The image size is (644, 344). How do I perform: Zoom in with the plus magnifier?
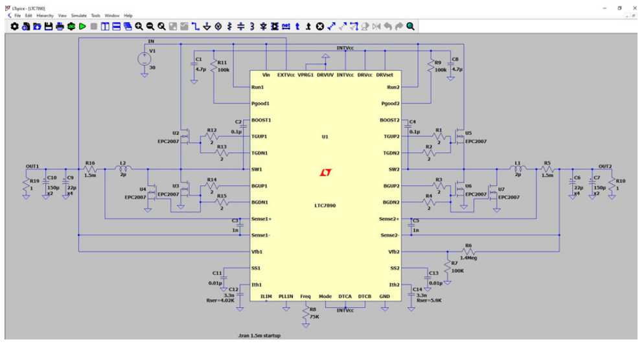tap(139, 27)
